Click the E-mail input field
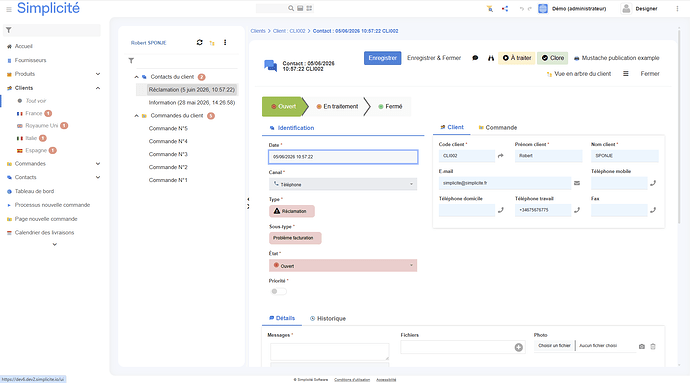The height and width of the screenshot is (383, 690). 505,183
